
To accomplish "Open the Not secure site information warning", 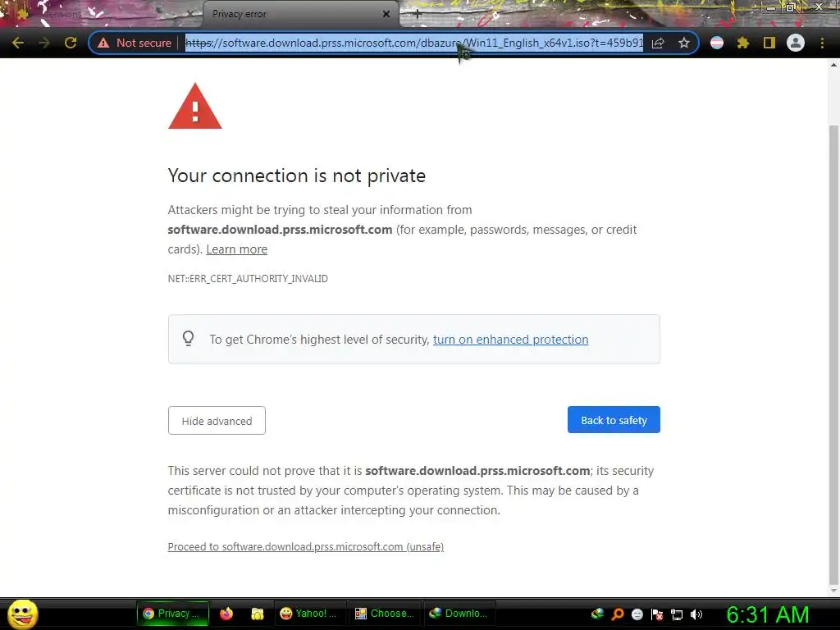I will 135,43.
